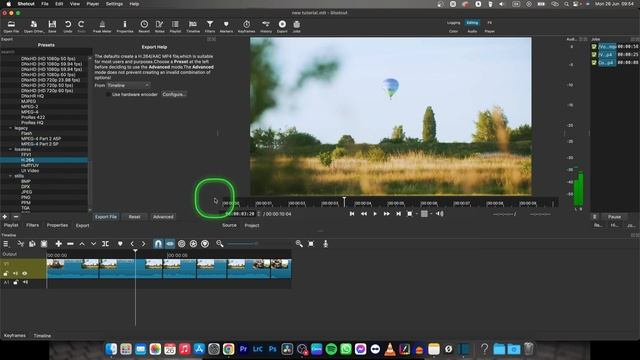Open Keyframes from the top toolbar
The width and height of the screenshot is (640, 360).
(x=247, y=27)
